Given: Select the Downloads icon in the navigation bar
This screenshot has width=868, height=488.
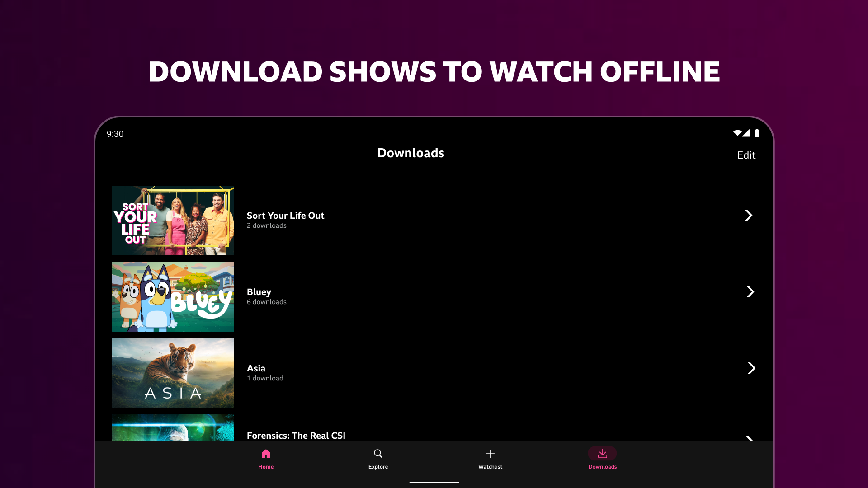Looking at the screenshot, I should [x=602, y=454].
